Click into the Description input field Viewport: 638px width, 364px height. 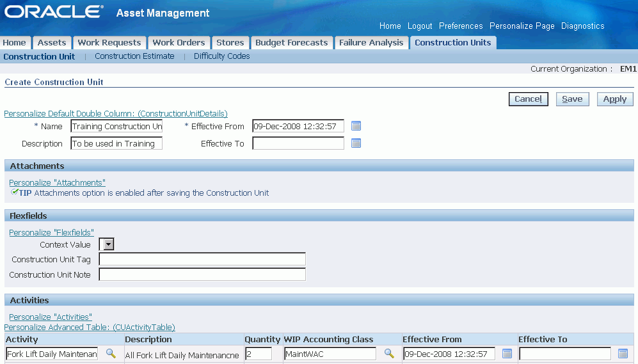116,143
